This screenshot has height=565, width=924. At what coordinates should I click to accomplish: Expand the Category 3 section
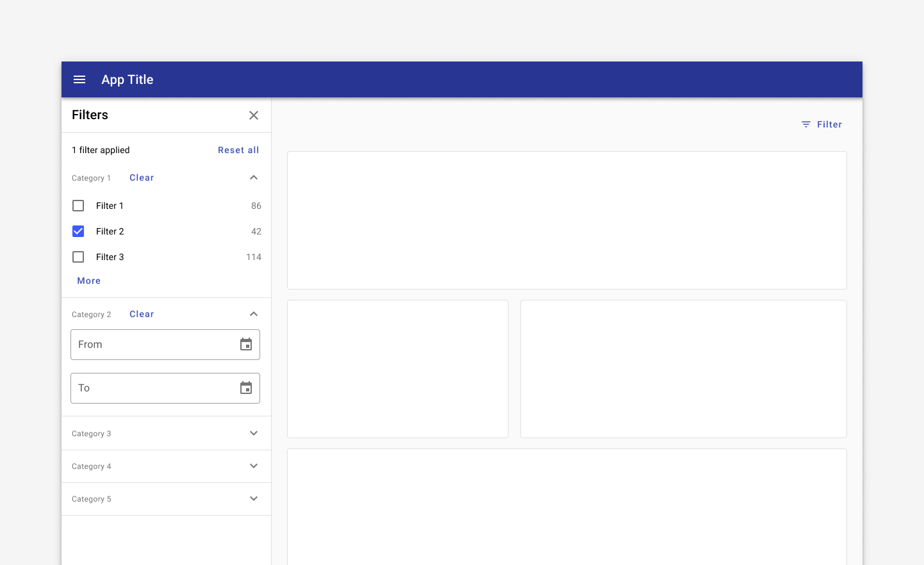click(x=254, y=434)
